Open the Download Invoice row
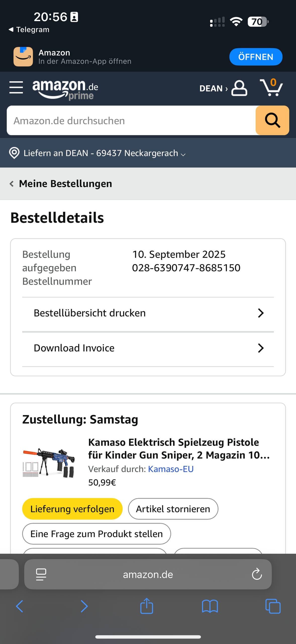The width and height of the screenshot is (296, 644). pyautogui.click(x=148, y=348)
